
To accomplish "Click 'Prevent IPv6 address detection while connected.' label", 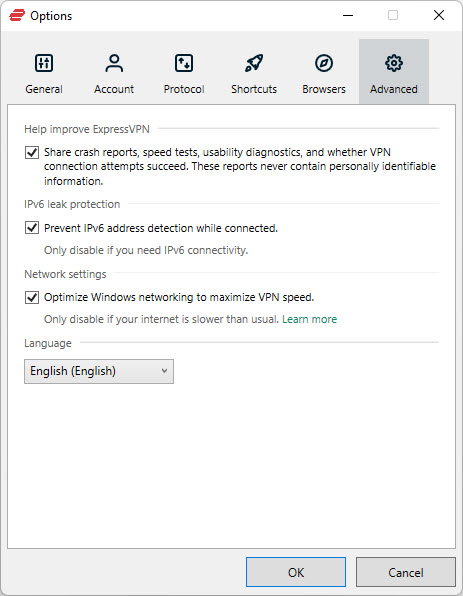I will [x=161, y=228].
